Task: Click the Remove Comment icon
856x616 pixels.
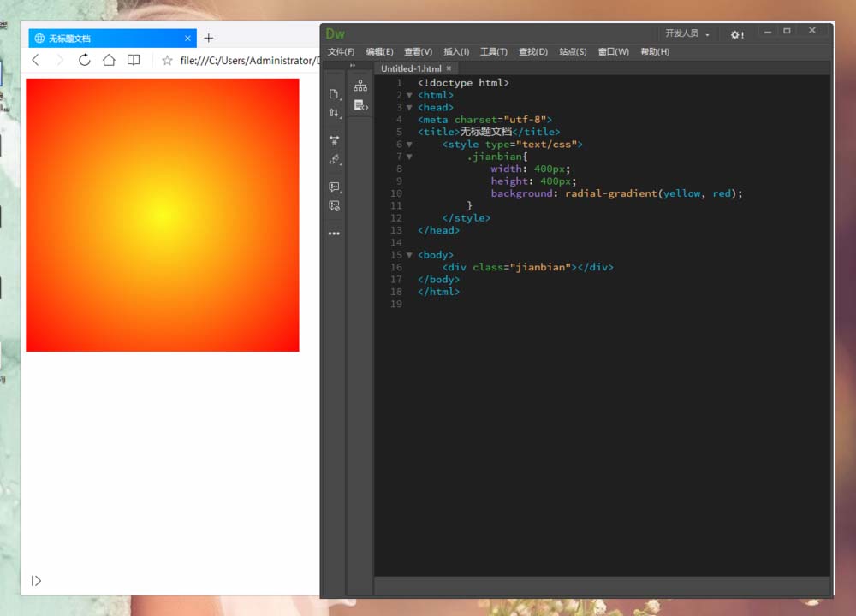Action: coord(334,206)
